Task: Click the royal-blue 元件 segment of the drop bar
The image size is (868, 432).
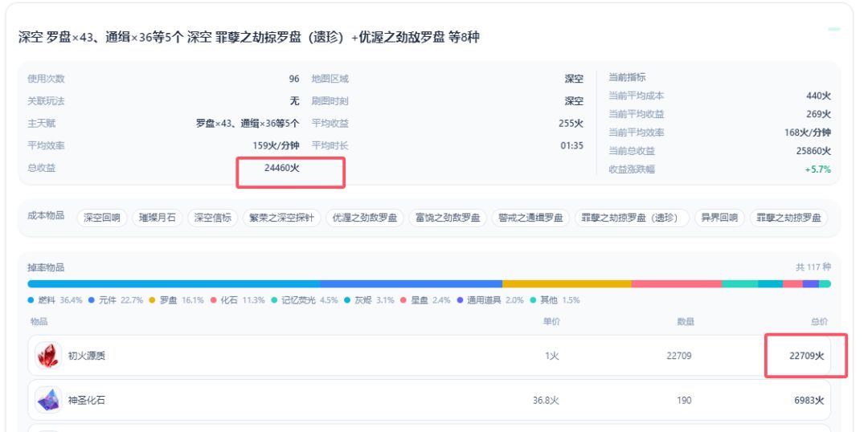Action: click(411, 283)
